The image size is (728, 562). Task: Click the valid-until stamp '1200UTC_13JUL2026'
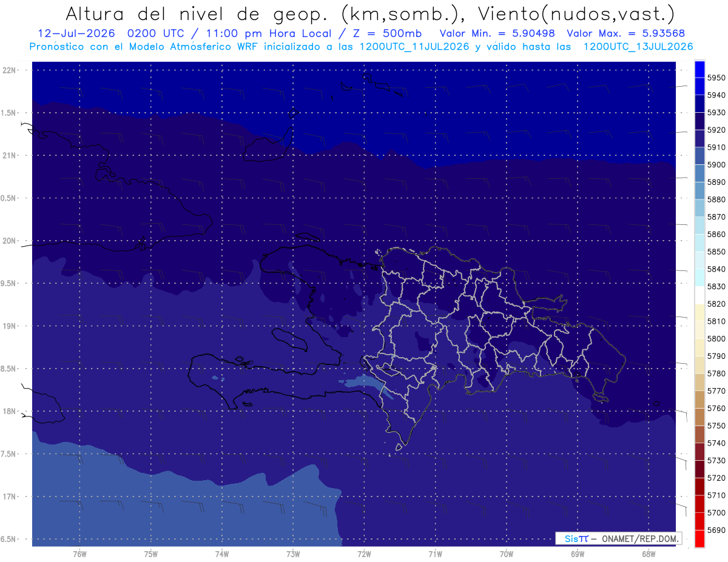coord(638,47)
